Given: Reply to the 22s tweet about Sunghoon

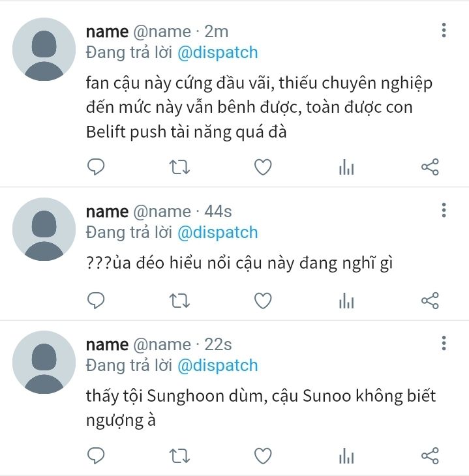Looking at the screenshot, I should [x=96, y=456].
